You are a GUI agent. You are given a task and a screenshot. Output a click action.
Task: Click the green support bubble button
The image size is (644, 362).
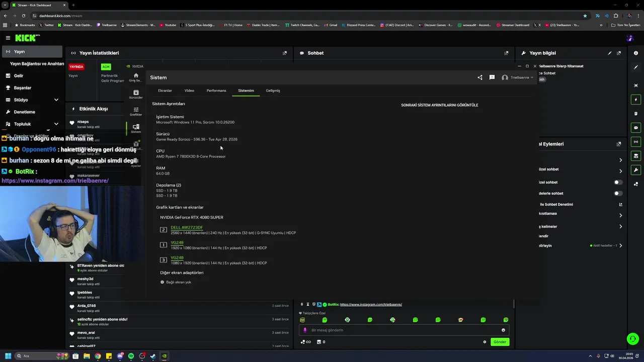632,338
